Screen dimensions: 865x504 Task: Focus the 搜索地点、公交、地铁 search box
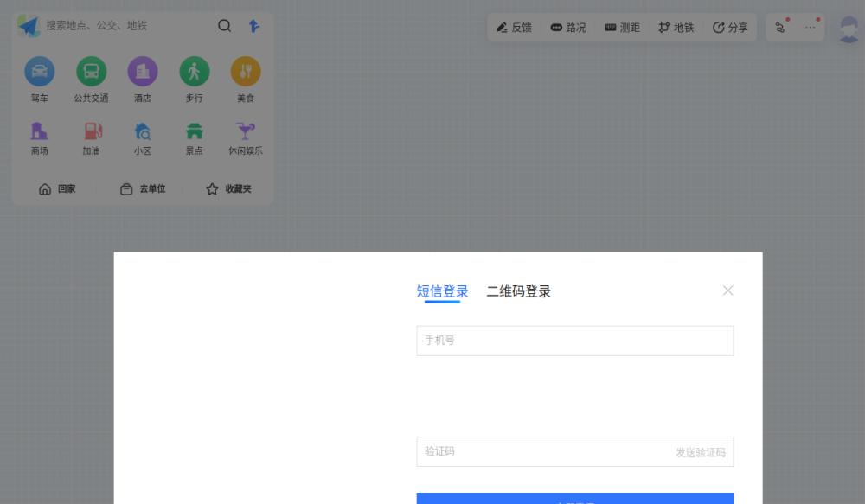(x=130, y=25)
